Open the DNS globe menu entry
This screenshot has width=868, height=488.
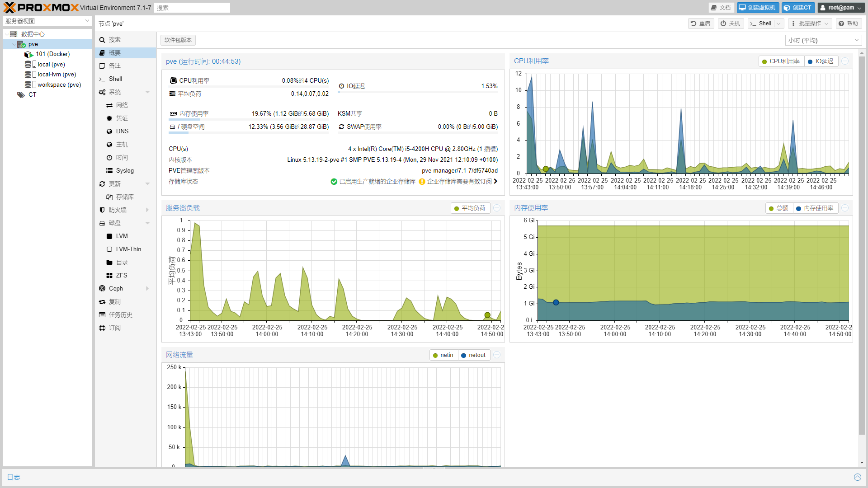[122, 131]
